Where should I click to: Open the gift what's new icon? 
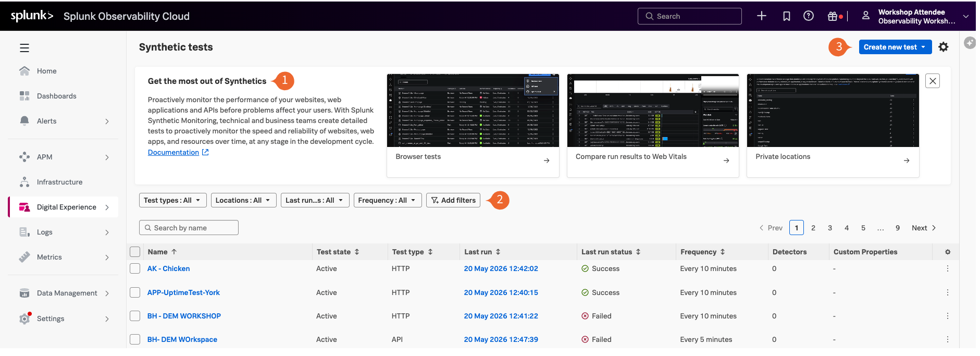coord(833,16)
